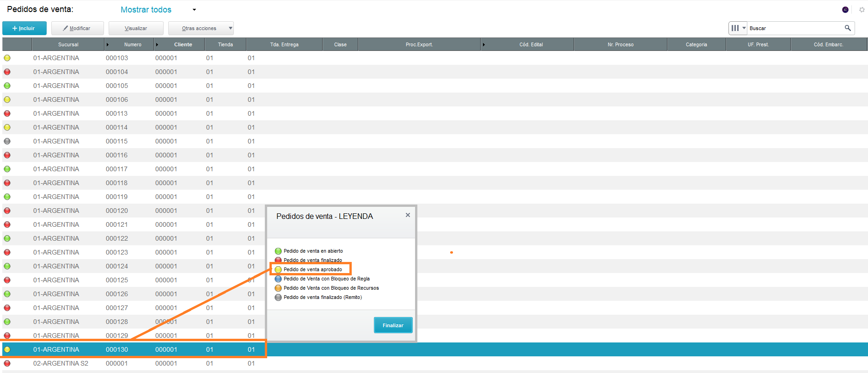Open the settings gear icon at top right
868x373 pixels.
[x=862, y=10]
